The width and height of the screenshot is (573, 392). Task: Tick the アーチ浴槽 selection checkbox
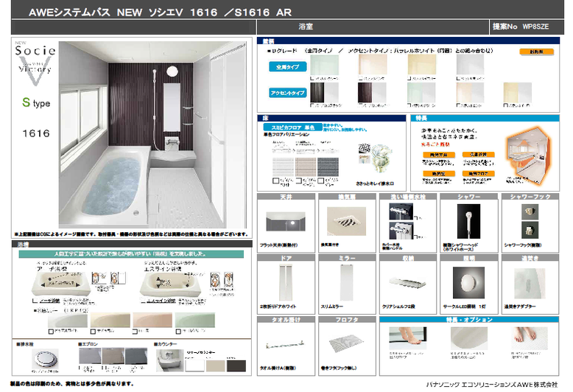pyautogui.click(x=35, y=301)
